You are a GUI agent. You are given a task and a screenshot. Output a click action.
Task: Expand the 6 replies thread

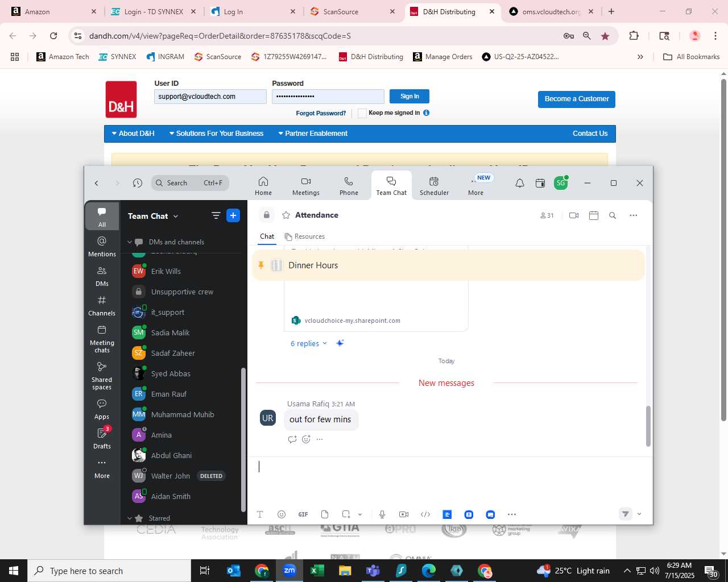[309, 343]
